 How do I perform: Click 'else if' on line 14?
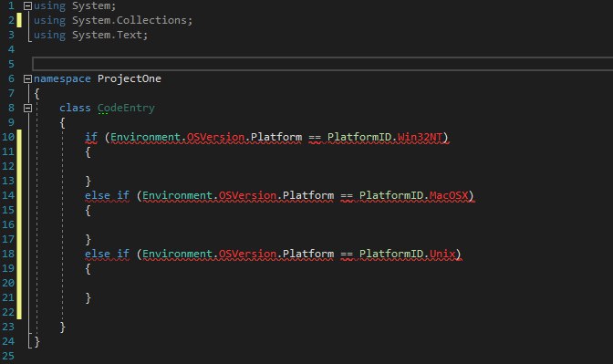click(107, 195)
